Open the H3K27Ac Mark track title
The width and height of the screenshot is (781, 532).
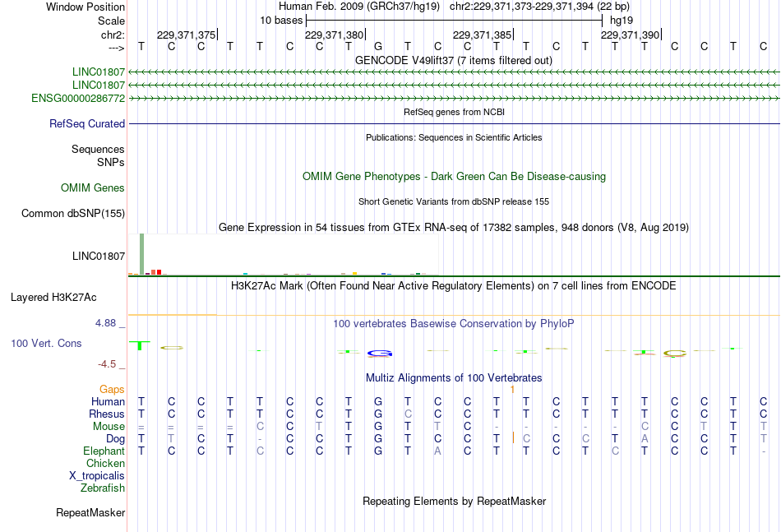(454, 286)
